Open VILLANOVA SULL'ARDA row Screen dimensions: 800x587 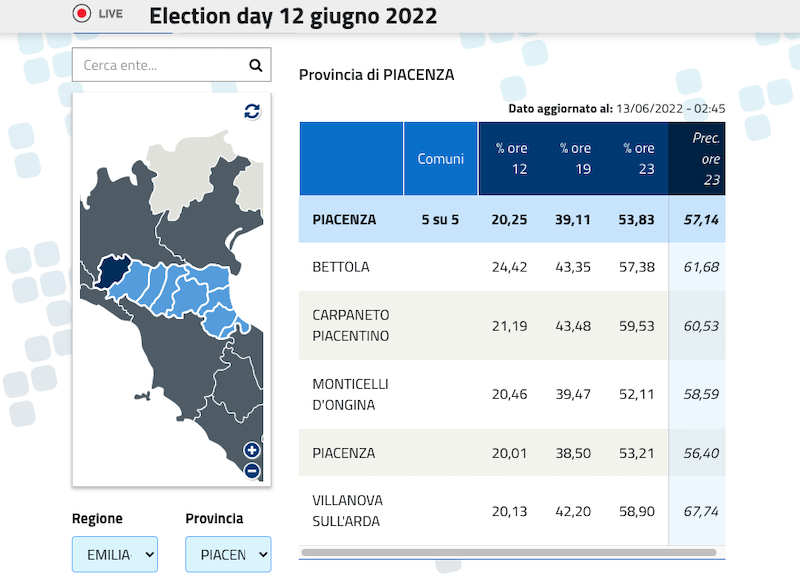[348, 510]
